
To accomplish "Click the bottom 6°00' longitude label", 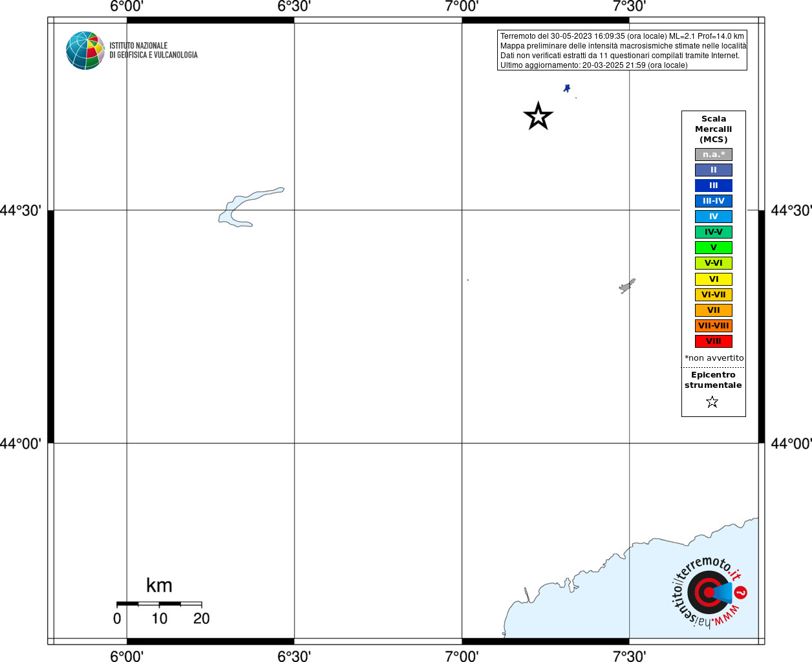I will [127, 656].
